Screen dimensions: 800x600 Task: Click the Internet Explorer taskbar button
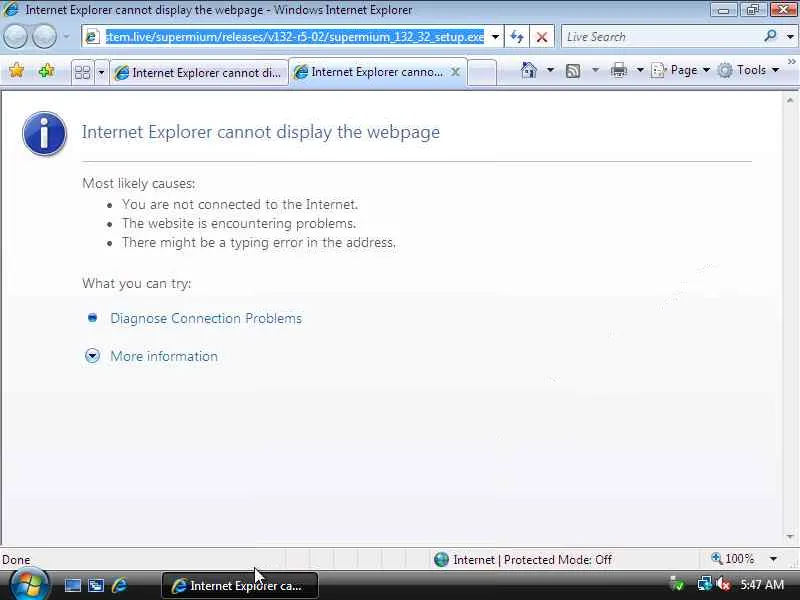(240, 586)
